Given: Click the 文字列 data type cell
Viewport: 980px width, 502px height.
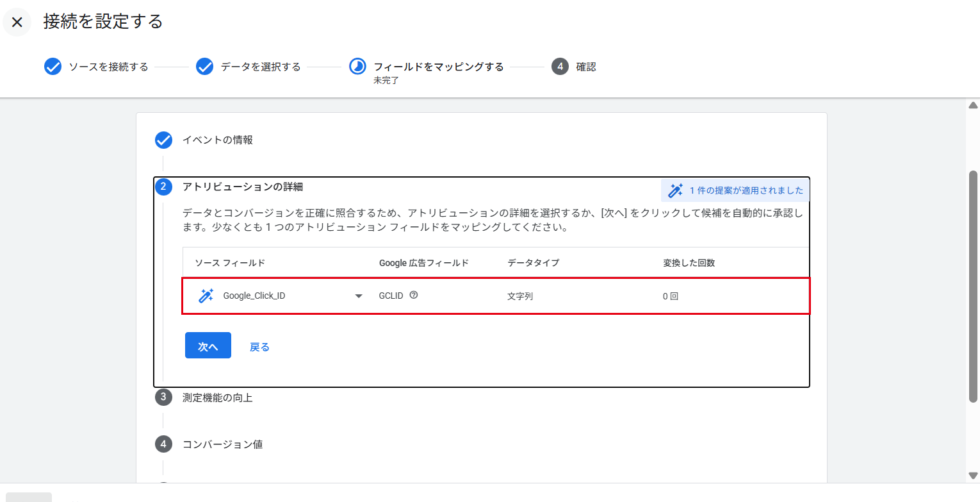Looking at the screenshot, I should 520,296.
